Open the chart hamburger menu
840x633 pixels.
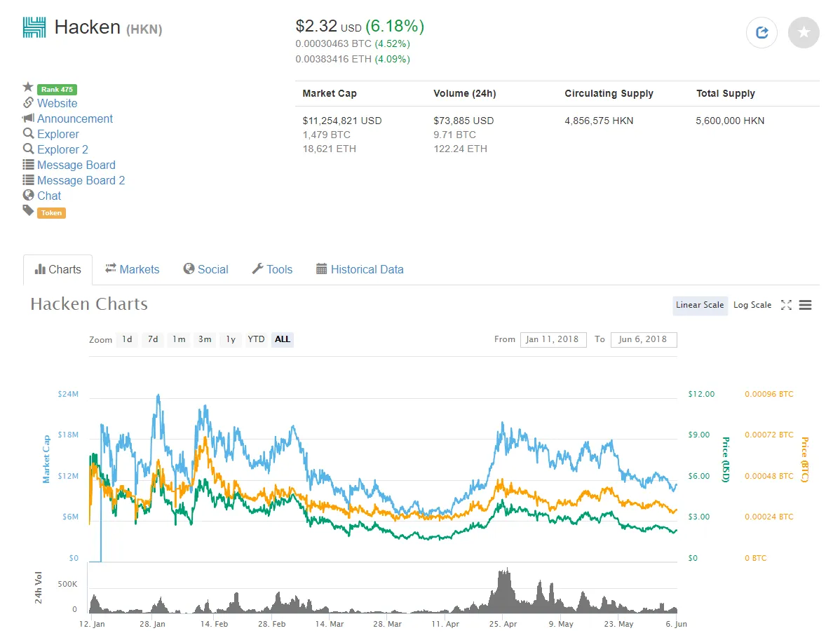click(805, 305)
